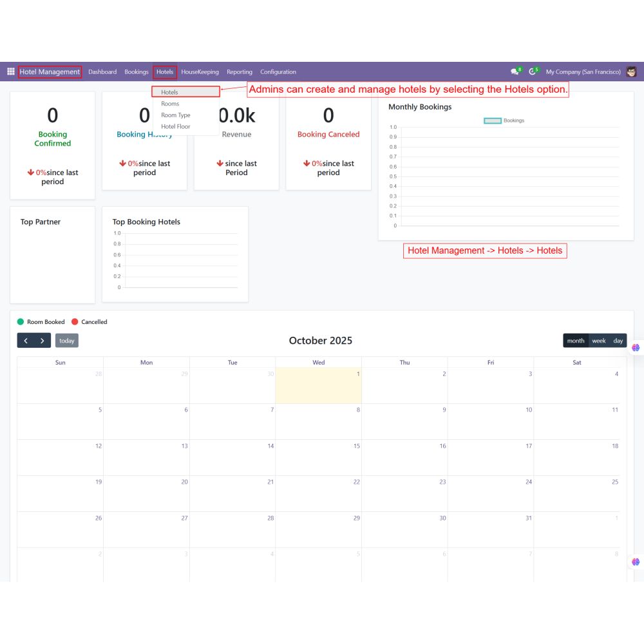Switch calendar to month view
Screen dimensions: 644x644
pyautogui.click(x=576, y=341)
